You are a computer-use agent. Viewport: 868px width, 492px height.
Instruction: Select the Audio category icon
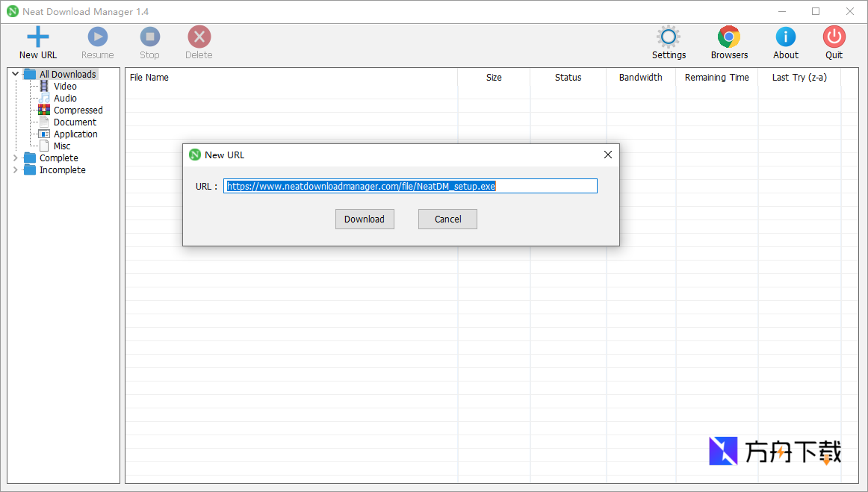(45, 98)
